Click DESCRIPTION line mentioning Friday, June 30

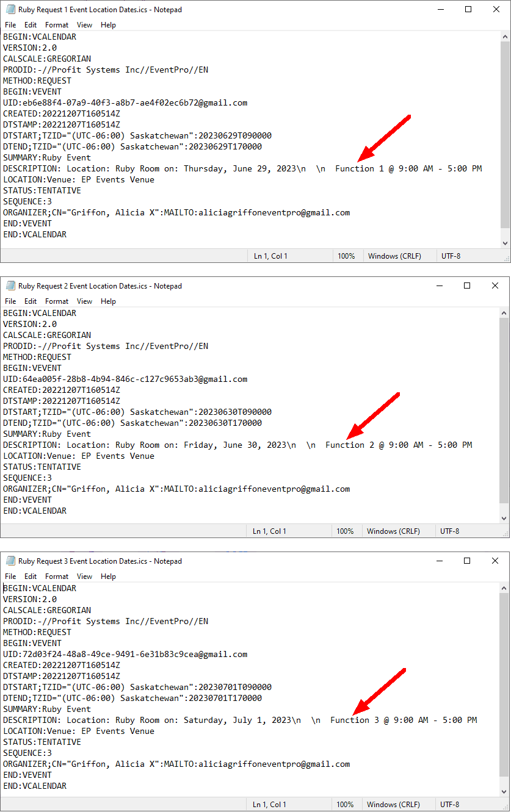(237, 445)
